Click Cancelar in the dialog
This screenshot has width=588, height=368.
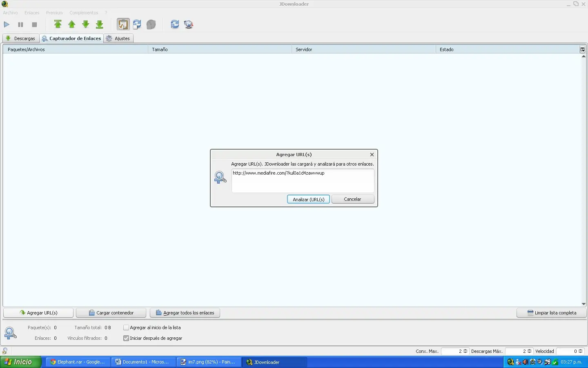[353, 199]
